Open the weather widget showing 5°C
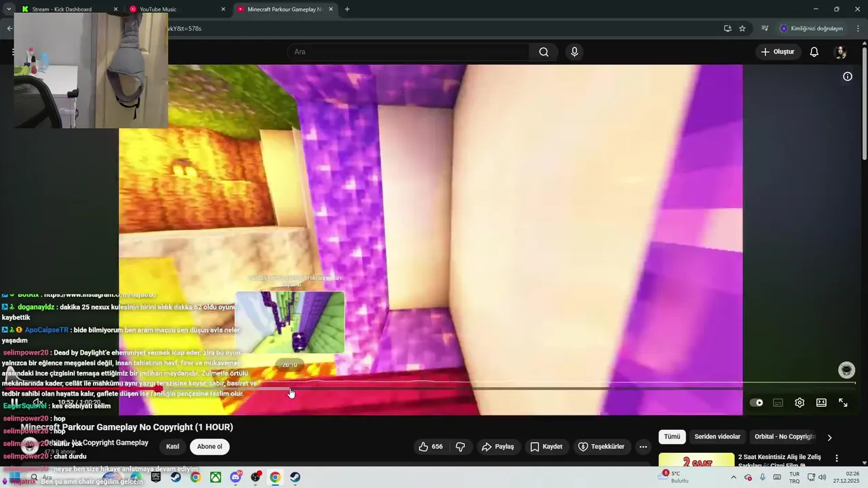 point(673,477)
